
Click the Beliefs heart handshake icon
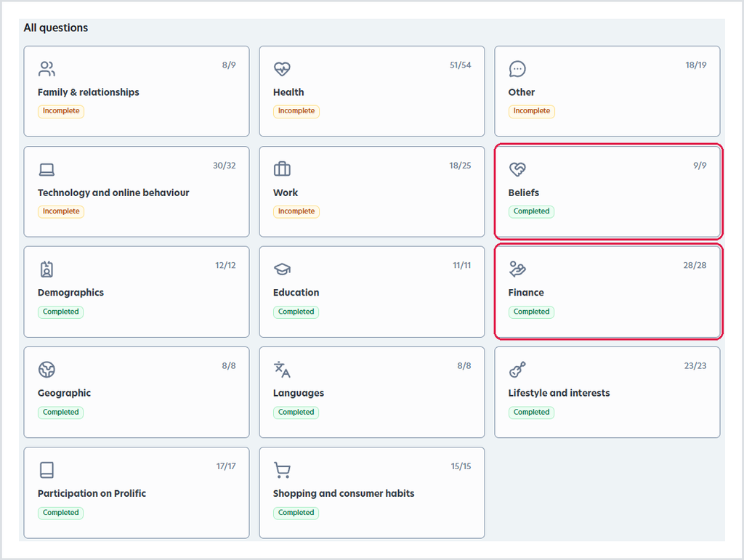click(517, 169)
